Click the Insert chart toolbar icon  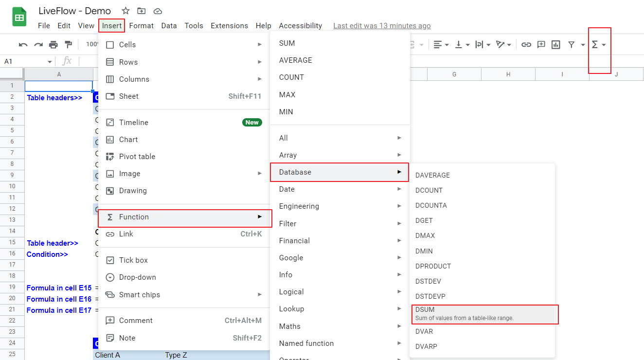pos(556,45)
